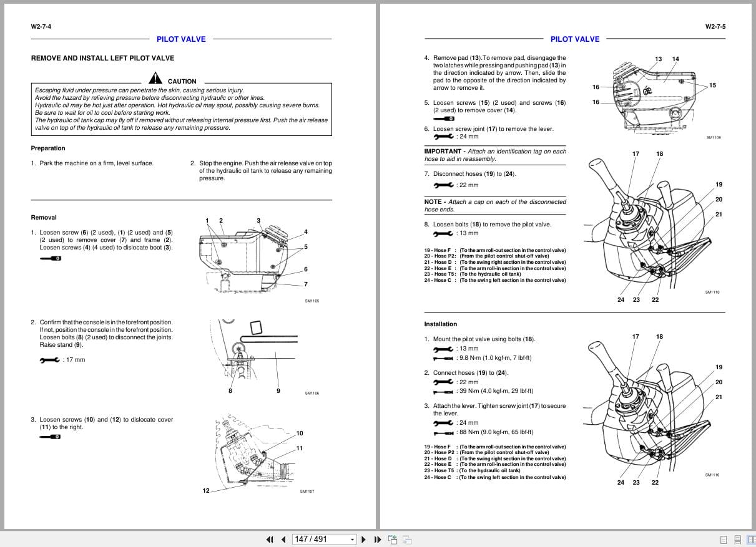Viewport: 756px width, 547px height.
Task: Click the IMPORTANT identification tag note
Action: coord(495,155)
